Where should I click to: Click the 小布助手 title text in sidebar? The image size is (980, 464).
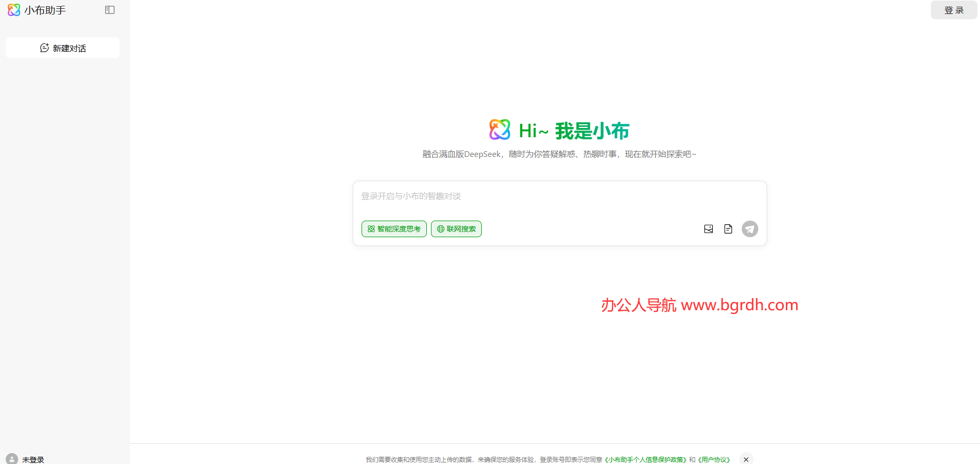click(45, 10)
